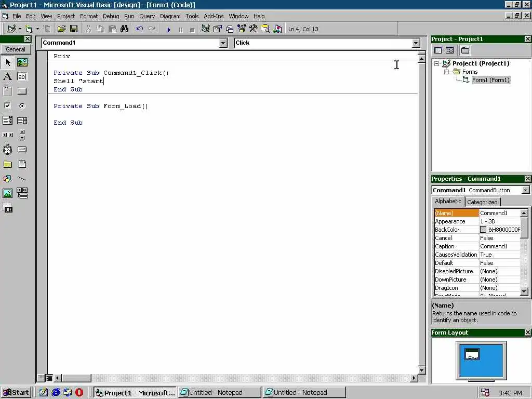Select the OptionButton control tool
The height and width of the screenshot is (399, 532).
tap(22, 105)
